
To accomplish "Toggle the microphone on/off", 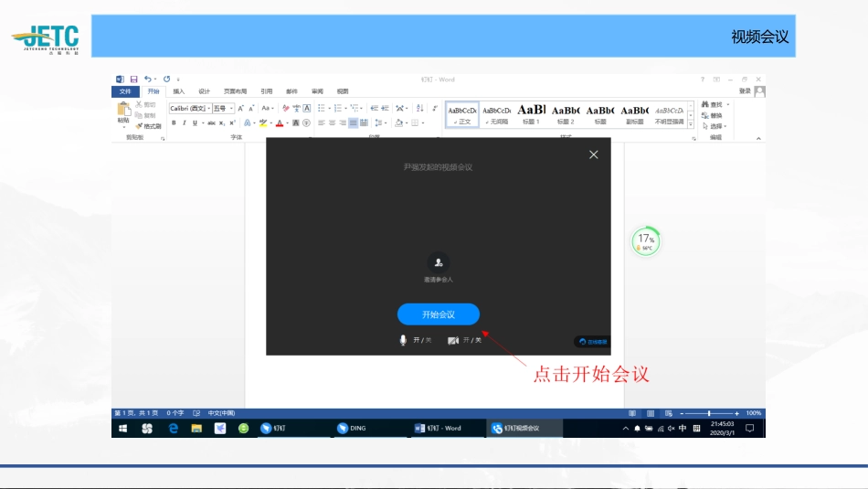I will (x=402, y=340).
